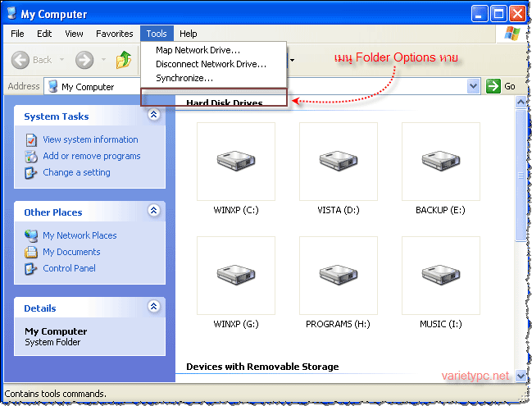
Task: Open the My Documents link
Action: click(x=71, y=252)
